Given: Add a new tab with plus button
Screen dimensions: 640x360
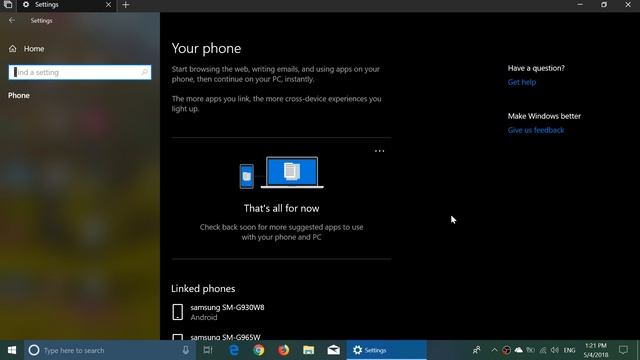Looking at the screenshot, I should (126, 5).
